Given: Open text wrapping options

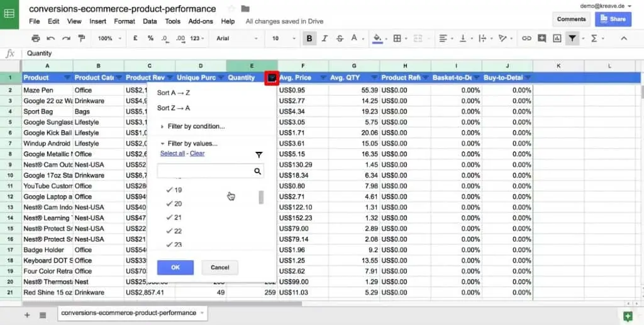Looking at the screenshot, I should tap(482, 38).
